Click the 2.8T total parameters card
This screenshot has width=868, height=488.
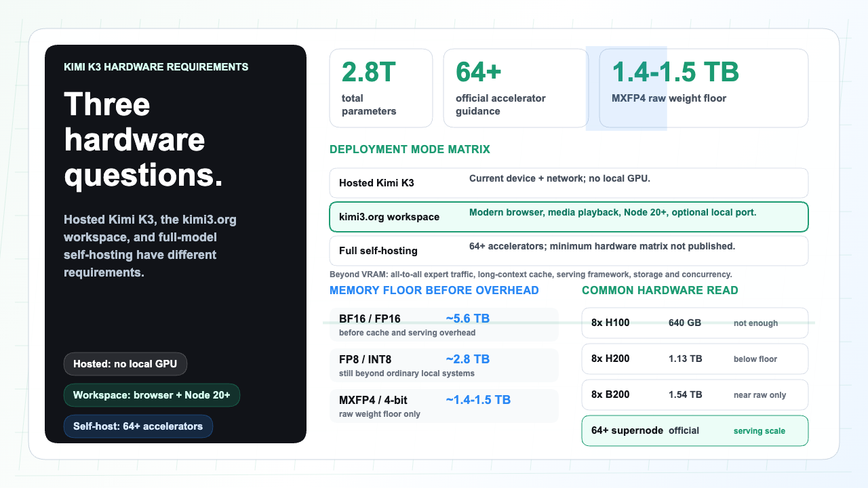(x=381, y=88)
